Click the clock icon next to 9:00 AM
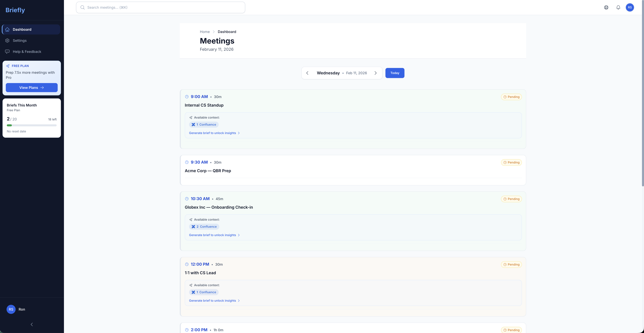Viewport: 644px width, 333px height. pos(187,97)
